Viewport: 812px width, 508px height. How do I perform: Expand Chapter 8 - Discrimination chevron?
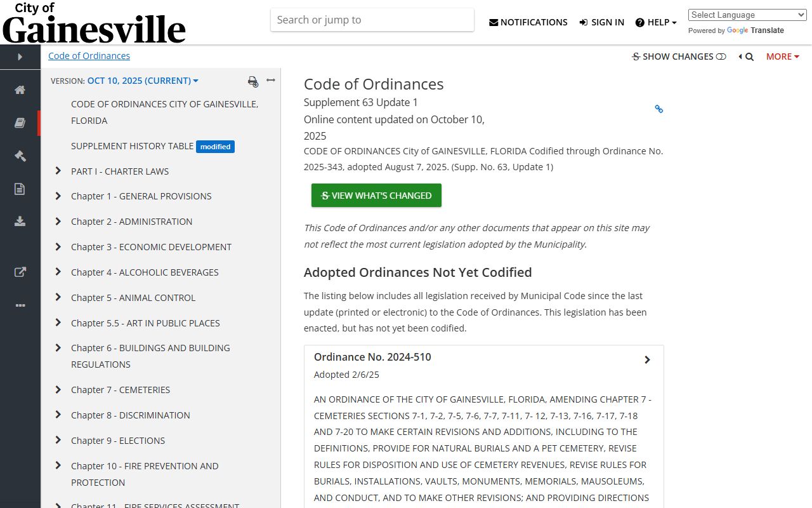coord(58,415)
